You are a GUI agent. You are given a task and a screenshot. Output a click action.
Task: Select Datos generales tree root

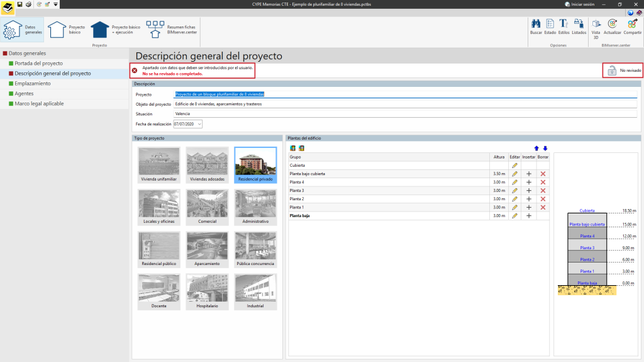pos(27,53)
